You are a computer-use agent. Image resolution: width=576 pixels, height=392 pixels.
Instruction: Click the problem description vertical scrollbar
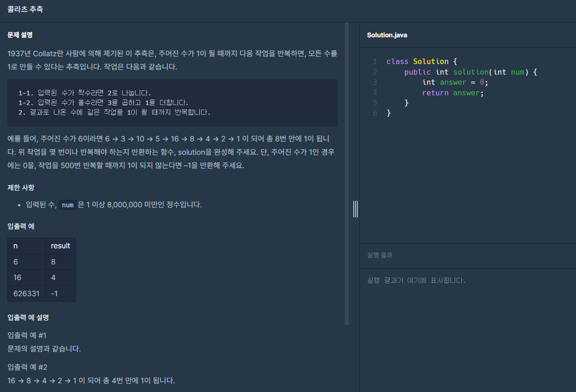coord(347,174)
